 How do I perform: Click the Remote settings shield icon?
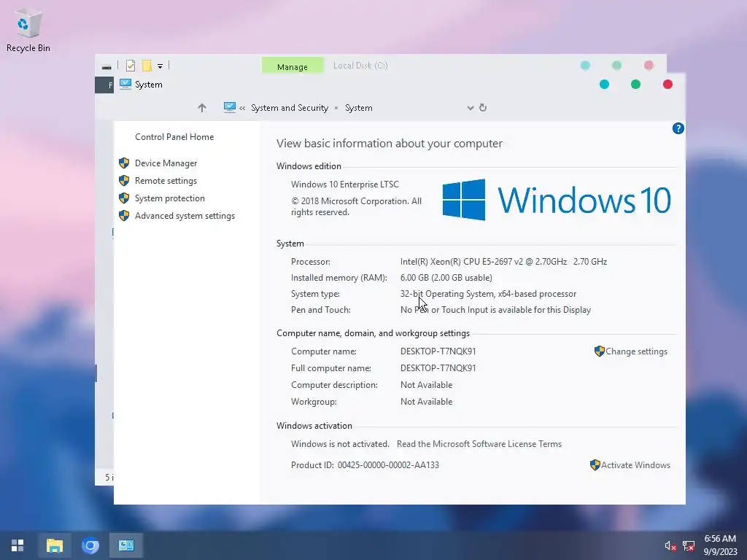click(124, 181)
